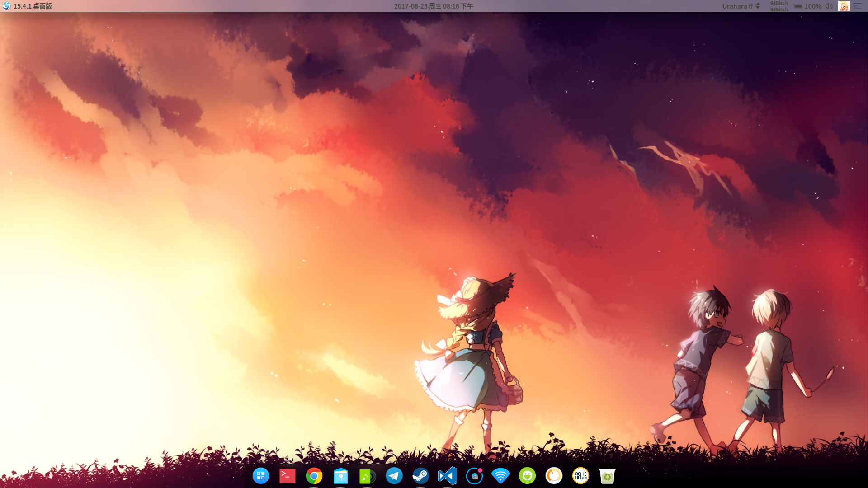Screen dimensions: 868x488
Task: Start the Deepin screen recorder
Action: pyautogui.click(x=474, y=476)
